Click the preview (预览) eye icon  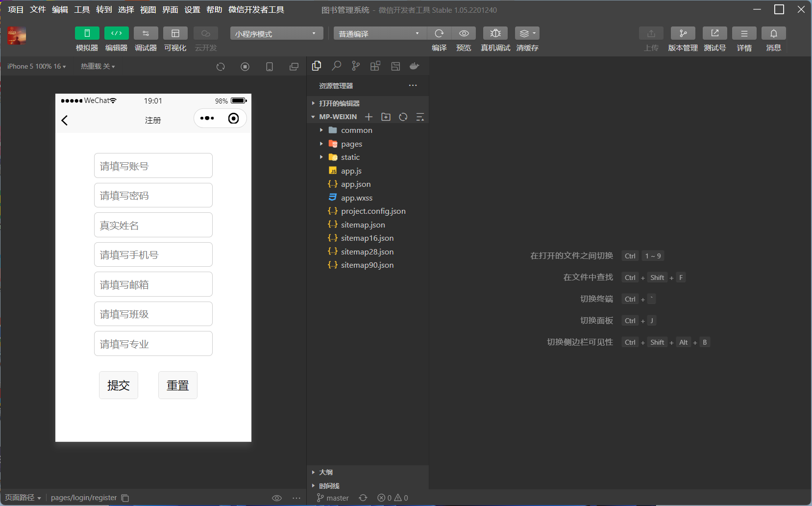click(464, 33)
